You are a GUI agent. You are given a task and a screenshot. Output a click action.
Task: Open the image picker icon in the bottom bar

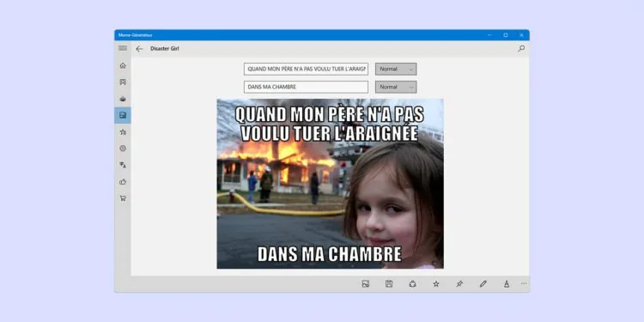[366, 284]
